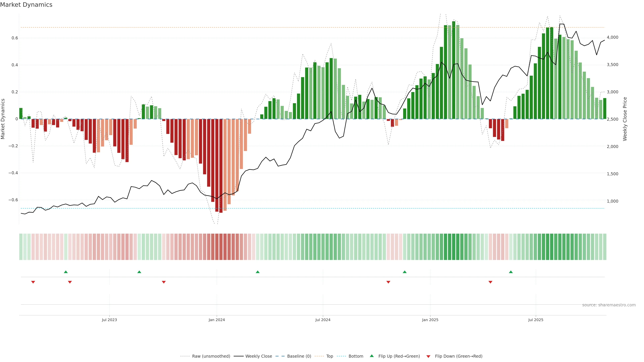Screen dimensions: 644x362
Task: Click the Jul 2025 x-axis label
Action: [535, 320]
